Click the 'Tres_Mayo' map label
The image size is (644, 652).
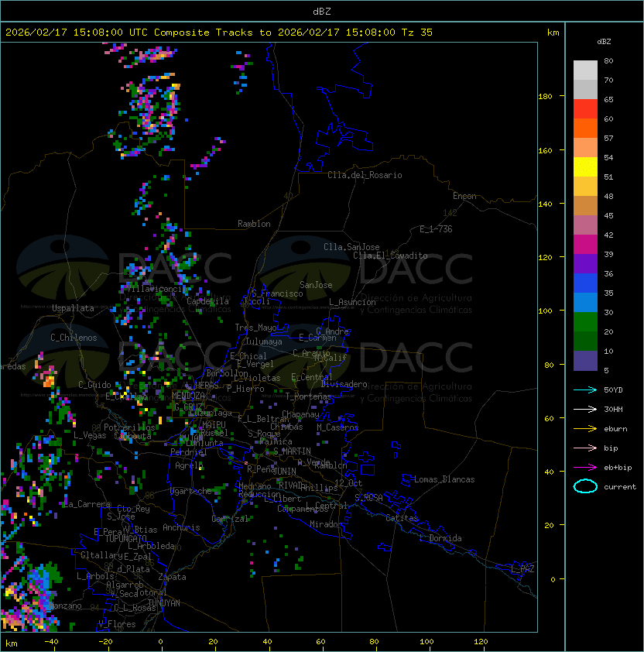point(255,328)
